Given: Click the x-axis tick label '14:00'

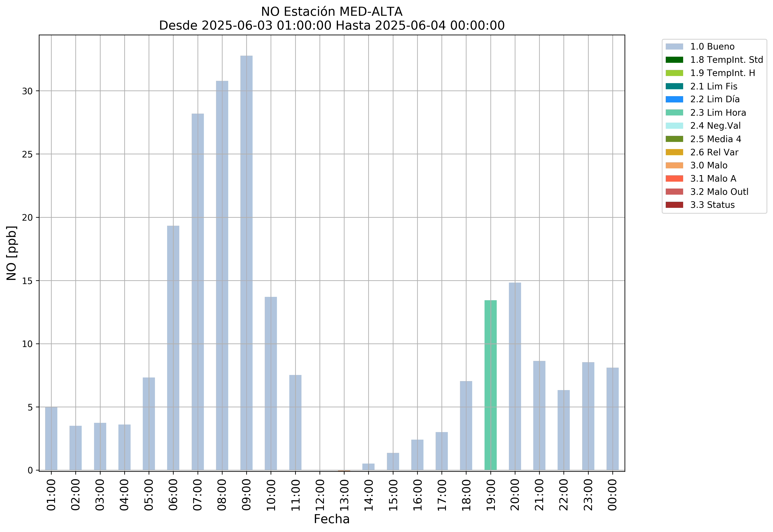Looking at the screenshot, I should (x=368, y=495).
